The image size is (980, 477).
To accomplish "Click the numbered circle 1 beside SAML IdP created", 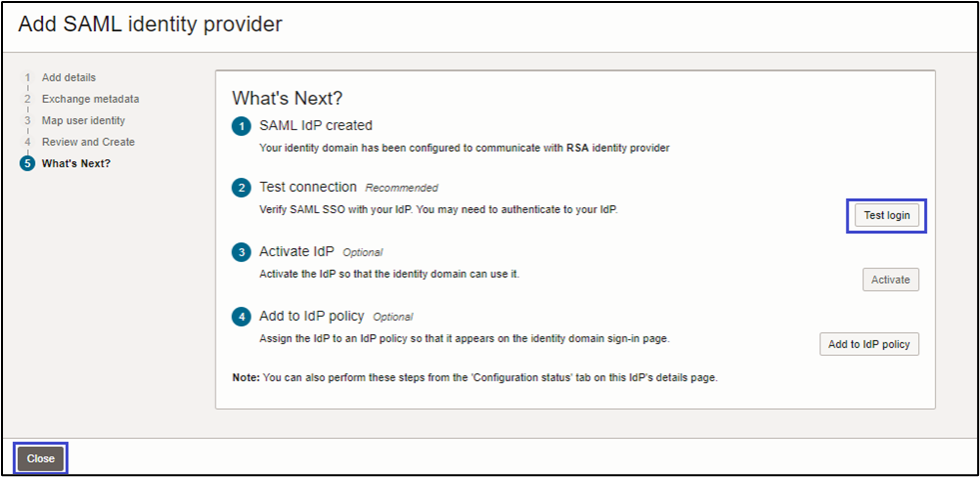I will [x=241, y=126].
